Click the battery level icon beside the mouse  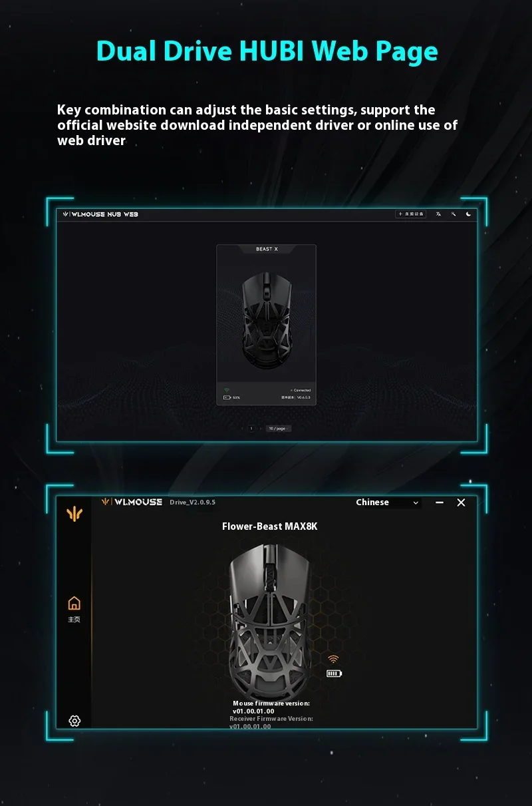click(x=334, y=674)
